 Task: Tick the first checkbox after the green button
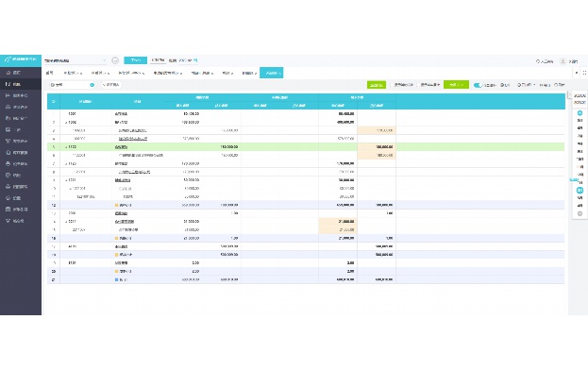pyautogui.click(x=392, y=85)
